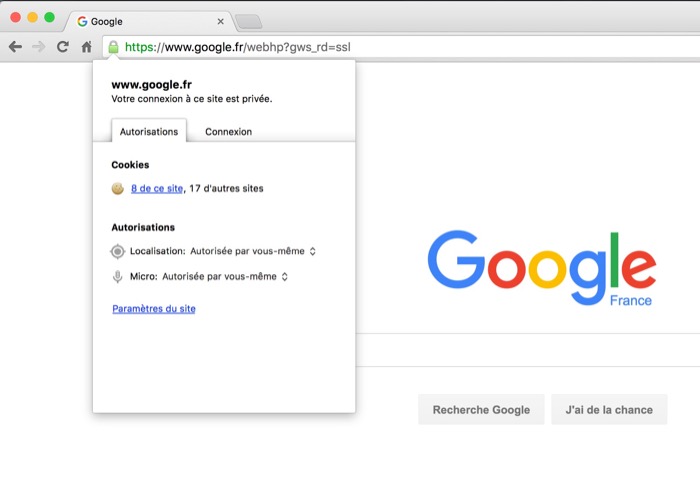Open the home page icon
700x481 pixels.
coord(87,47)
